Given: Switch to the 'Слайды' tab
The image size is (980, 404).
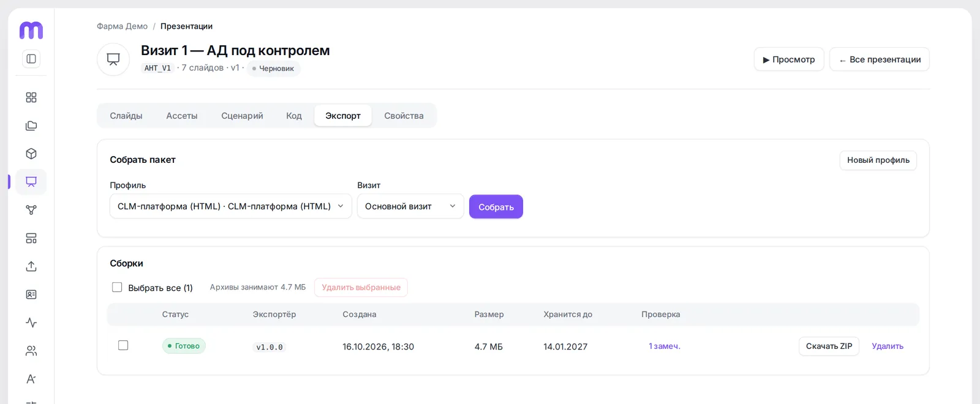Looking at the screenshot, I should 126,116.
